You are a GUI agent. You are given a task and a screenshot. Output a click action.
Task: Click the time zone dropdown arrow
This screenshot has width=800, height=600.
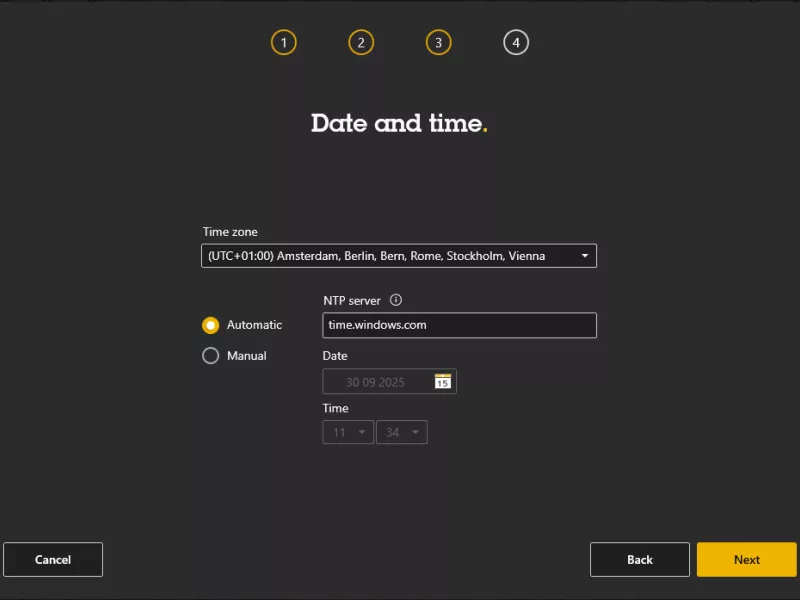click(584, 255)
